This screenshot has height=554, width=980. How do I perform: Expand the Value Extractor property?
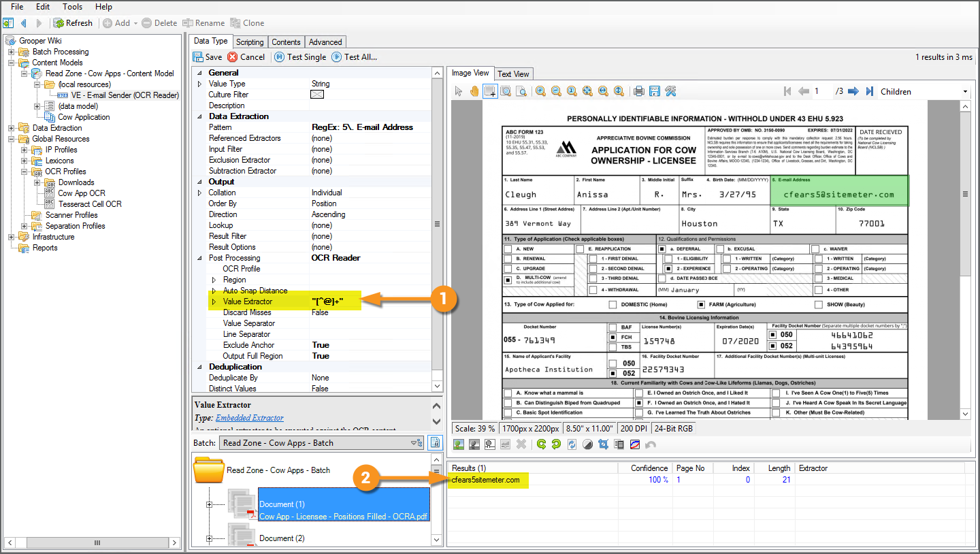pyautogui.click(x=214, y=302)
